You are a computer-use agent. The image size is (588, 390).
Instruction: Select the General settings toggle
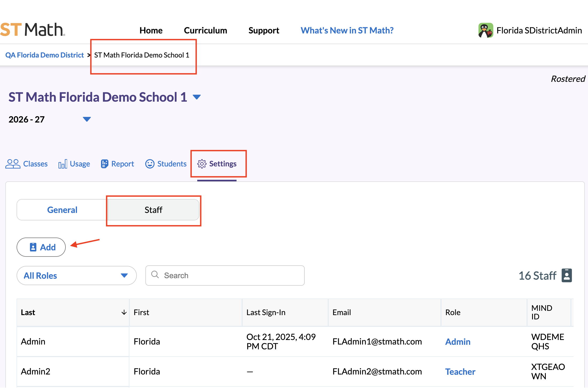pos(62,210)
